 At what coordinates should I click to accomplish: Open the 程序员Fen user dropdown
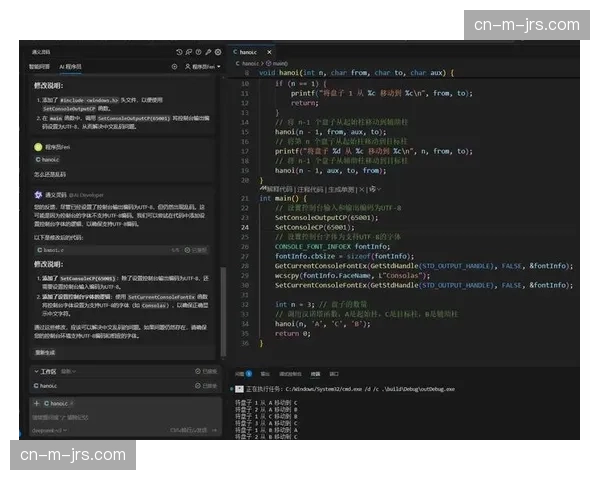[x=203, y=67]
